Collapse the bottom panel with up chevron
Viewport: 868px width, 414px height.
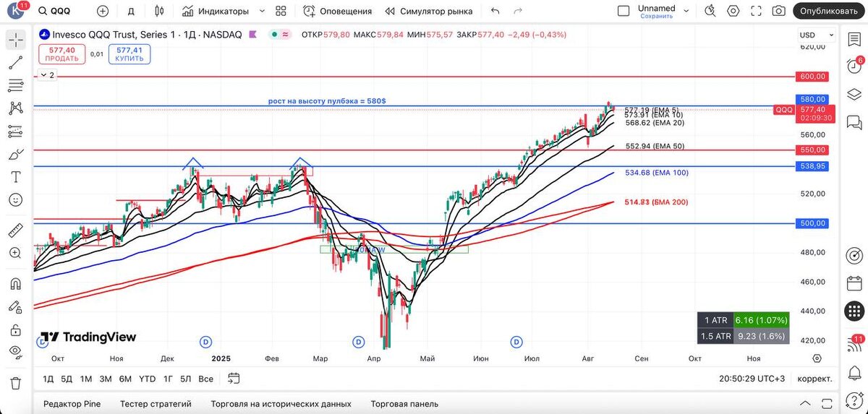pyautogui.click(x=805, y=404)
